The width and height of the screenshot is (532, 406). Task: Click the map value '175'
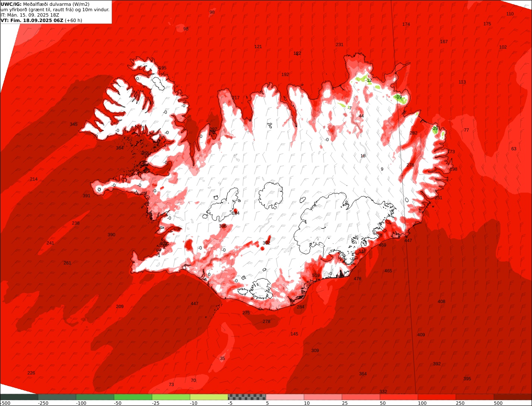click(x=487, y=24)
